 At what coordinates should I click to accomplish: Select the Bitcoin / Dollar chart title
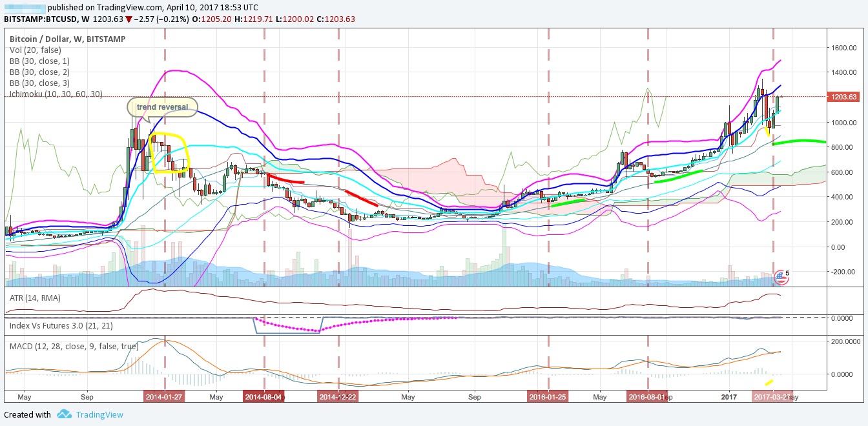(x=67, y=39)
